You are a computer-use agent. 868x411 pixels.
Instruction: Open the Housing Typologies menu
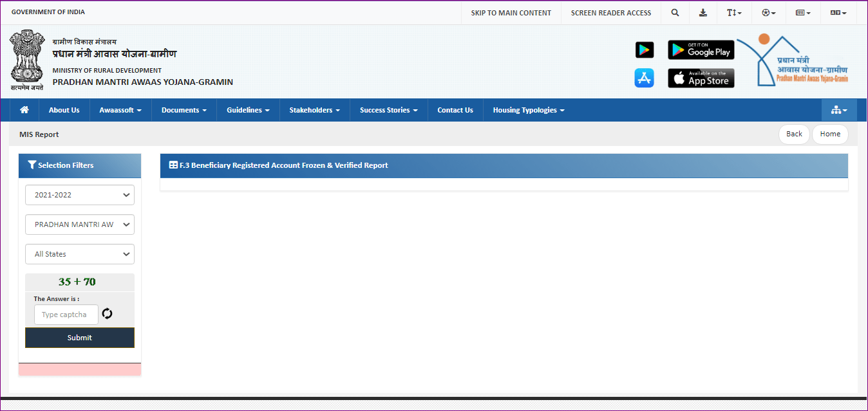(x=528, y=110)
